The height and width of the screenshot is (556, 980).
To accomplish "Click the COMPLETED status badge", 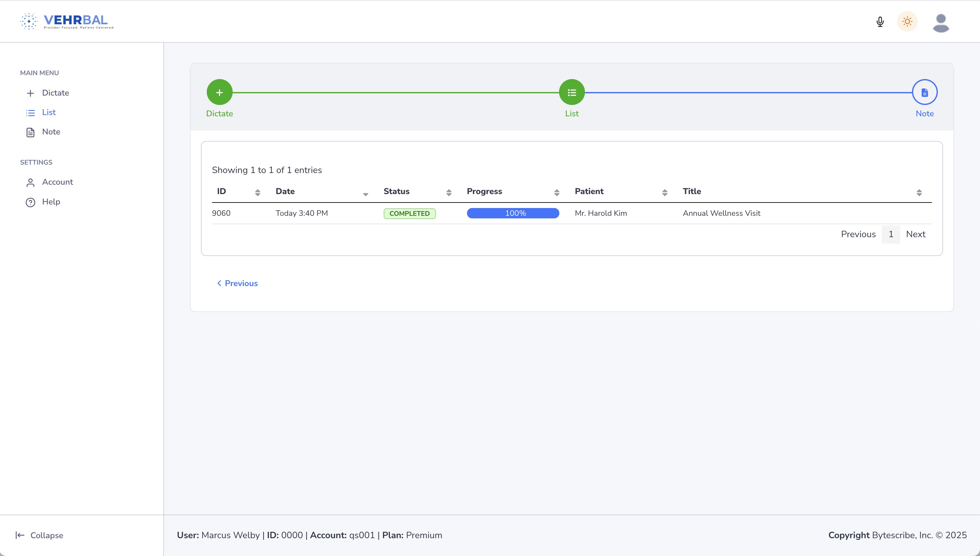I will 409,214.
